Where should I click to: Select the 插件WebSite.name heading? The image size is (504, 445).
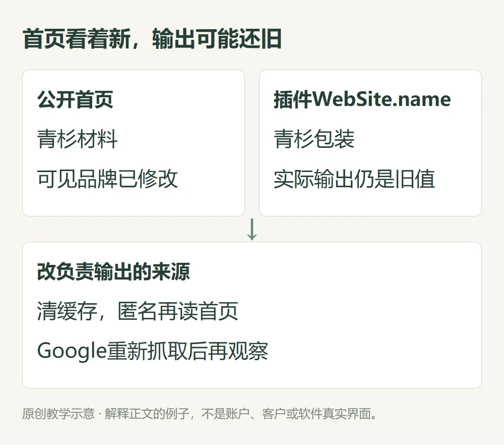pos(362,99)
